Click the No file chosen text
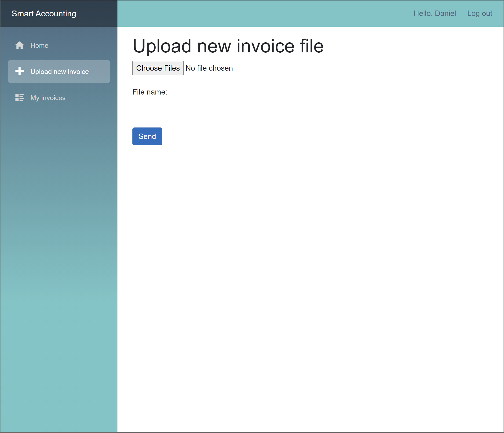Screen dimensions: 504x433 coord(209,68)
